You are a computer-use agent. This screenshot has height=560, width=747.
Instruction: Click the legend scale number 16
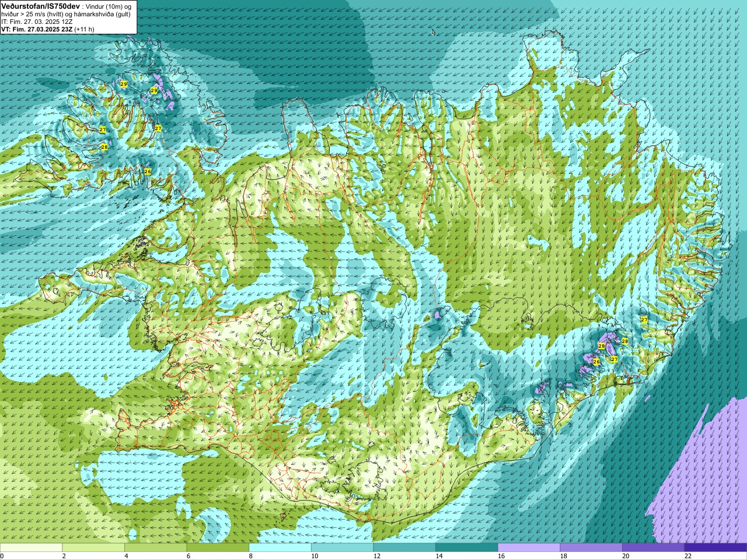click(x=501, y=556)
